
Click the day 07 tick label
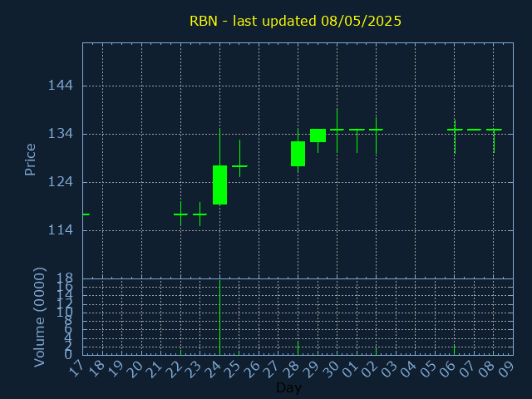(x=467, y=368)
